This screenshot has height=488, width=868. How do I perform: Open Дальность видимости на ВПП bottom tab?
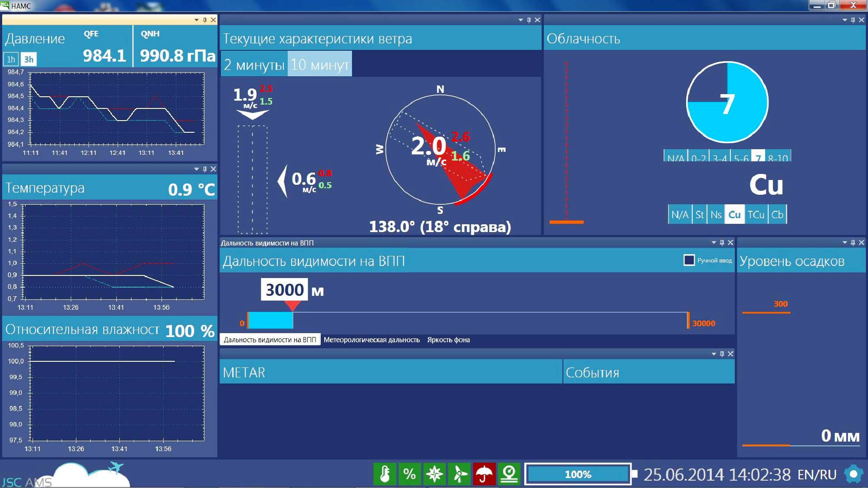(270, 340)
